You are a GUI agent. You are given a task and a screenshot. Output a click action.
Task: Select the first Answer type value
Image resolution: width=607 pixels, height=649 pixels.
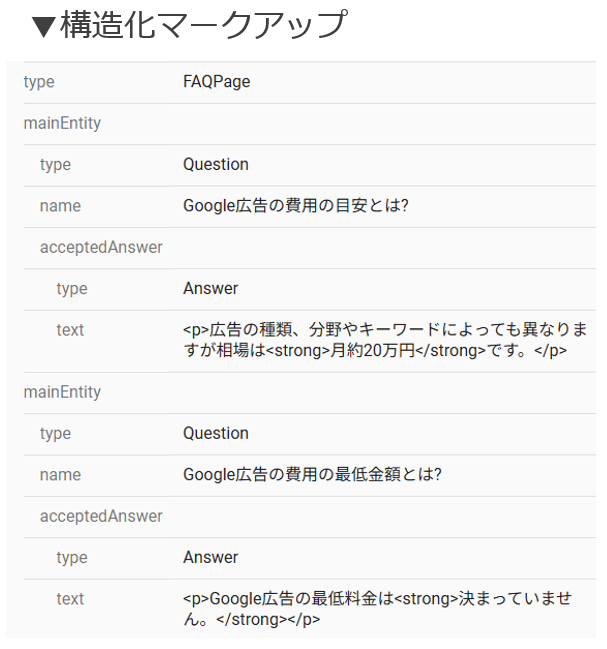click(210, 288)
